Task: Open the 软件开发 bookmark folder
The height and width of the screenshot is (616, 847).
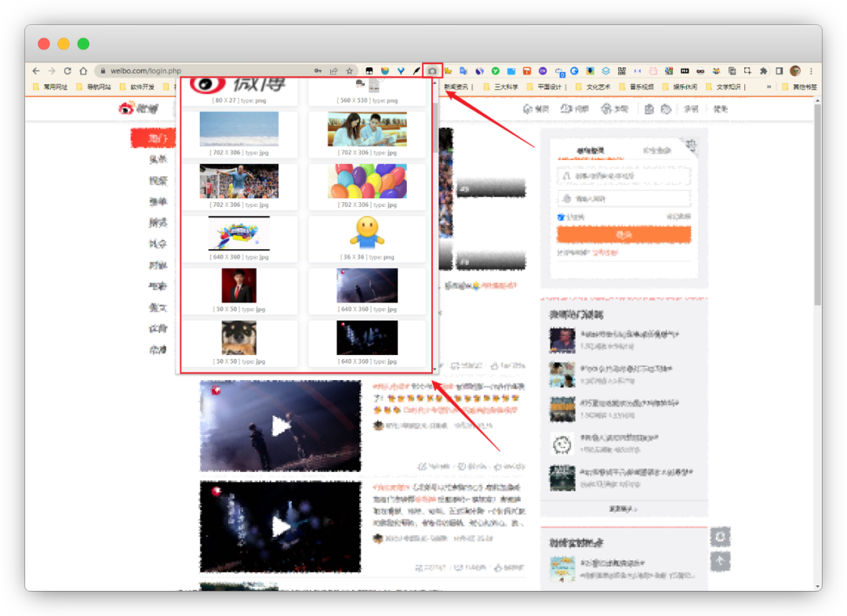Action: point(136,86)
